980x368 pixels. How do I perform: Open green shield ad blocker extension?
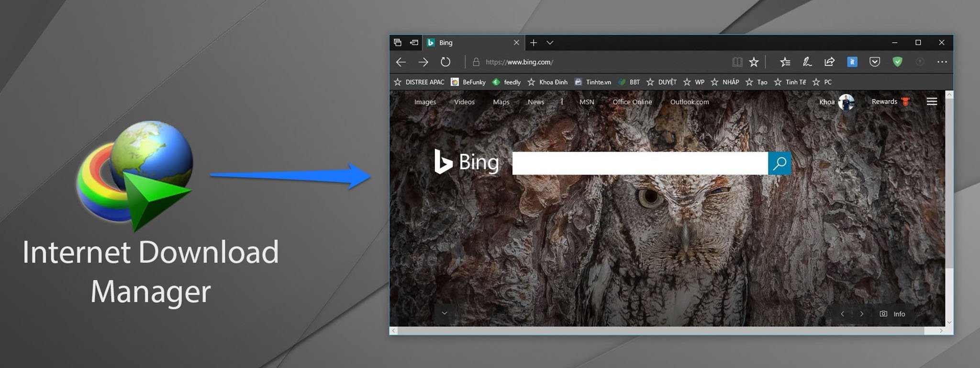point(898,62)
